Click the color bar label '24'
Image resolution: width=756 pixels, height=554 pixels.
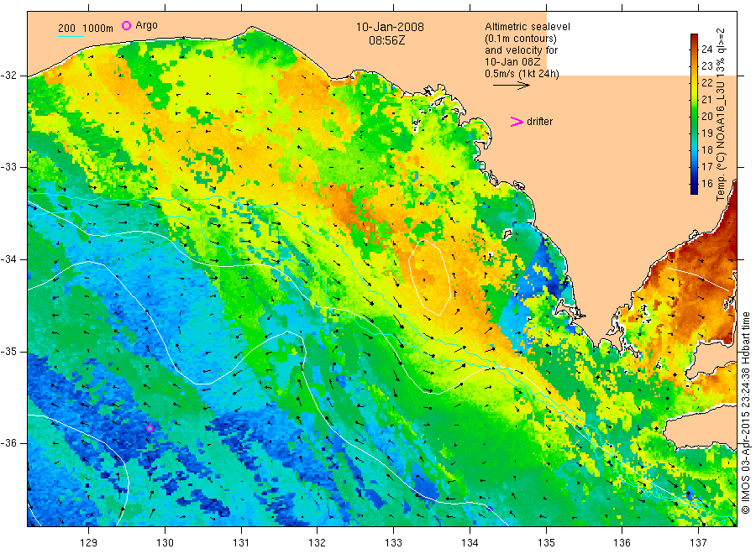706,49
